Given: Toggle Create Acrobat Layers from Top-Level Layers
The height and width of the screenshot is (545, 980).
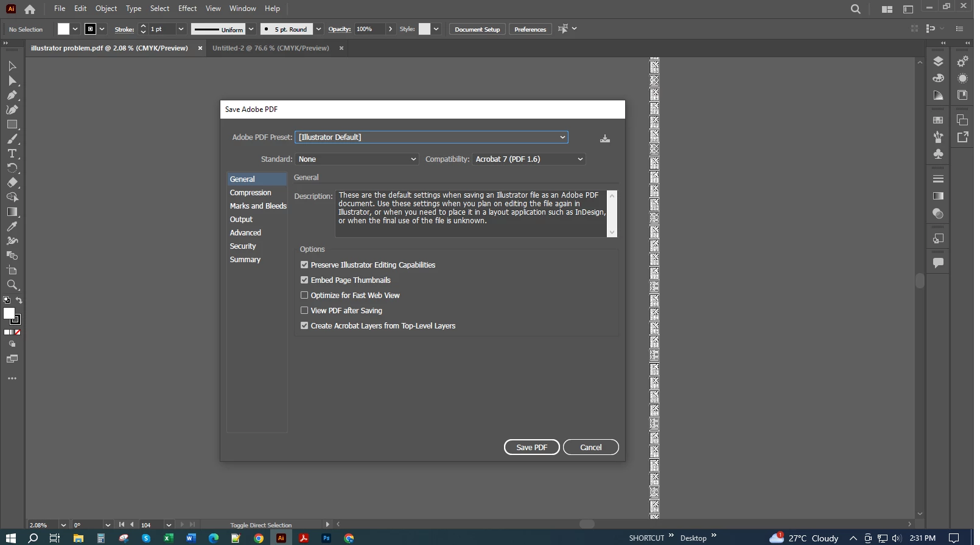Looking at the screenshot, I should coord(304,326).
